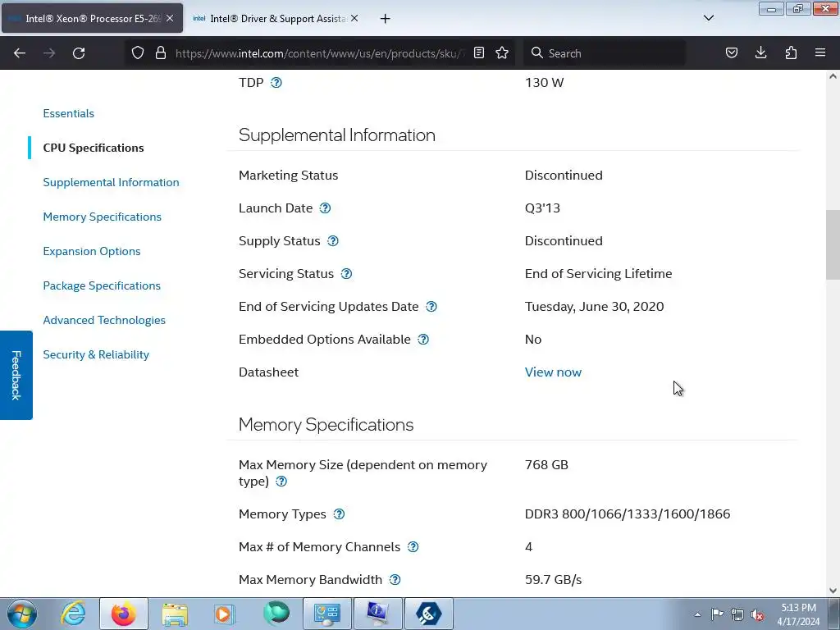Show site security lock information
The image size is (840, 630).
point(160,53)
